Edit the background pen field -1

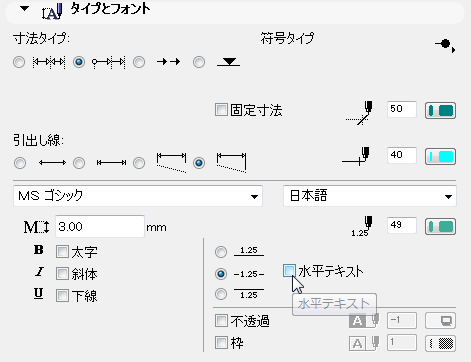pyautogui.click(x=402, y=321)
